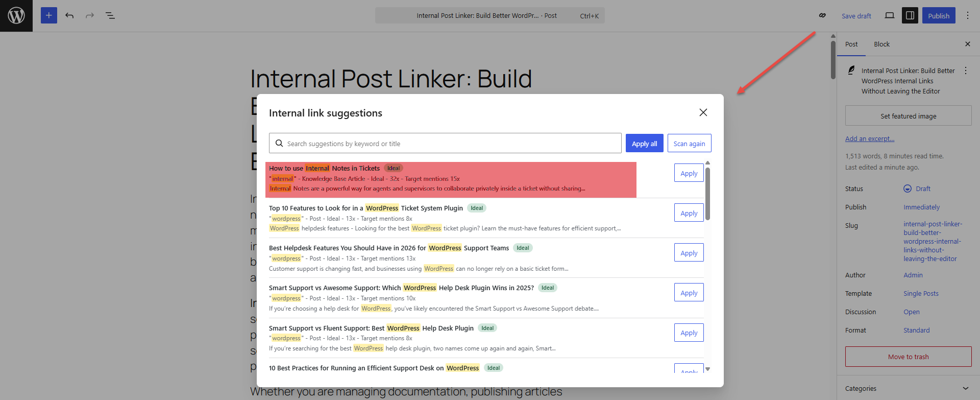Click the Ideal badge on Top 10 Features row
Viewport: 980px width, 400px height.
pyautogui.click(x=477, y=208)
